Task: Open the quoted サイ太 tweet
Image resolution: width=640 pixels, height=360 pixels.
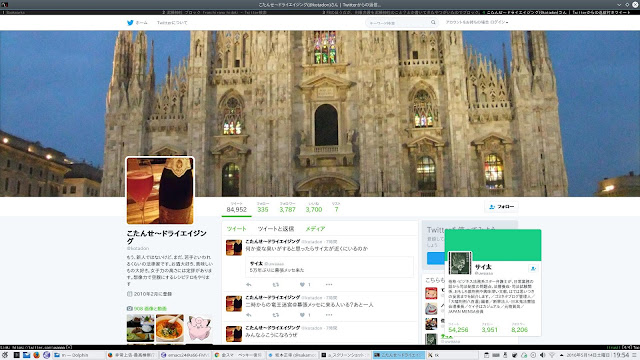Action: click(x=329, y=267)
